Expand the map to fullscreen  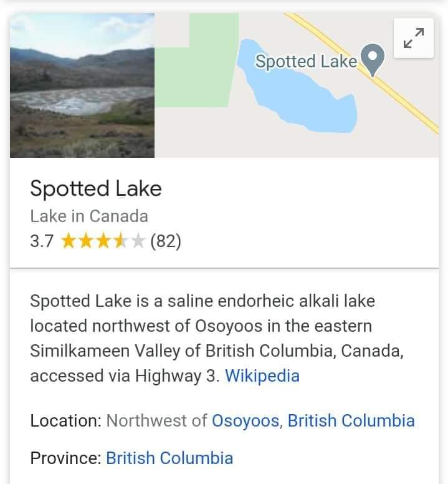(x=414, y=38)
